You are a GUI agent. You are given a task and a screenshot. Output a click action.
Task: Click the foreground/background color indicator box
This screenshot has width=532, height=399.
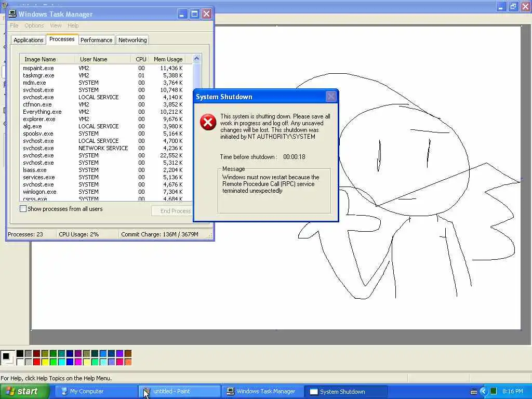(x=7, y=357)
